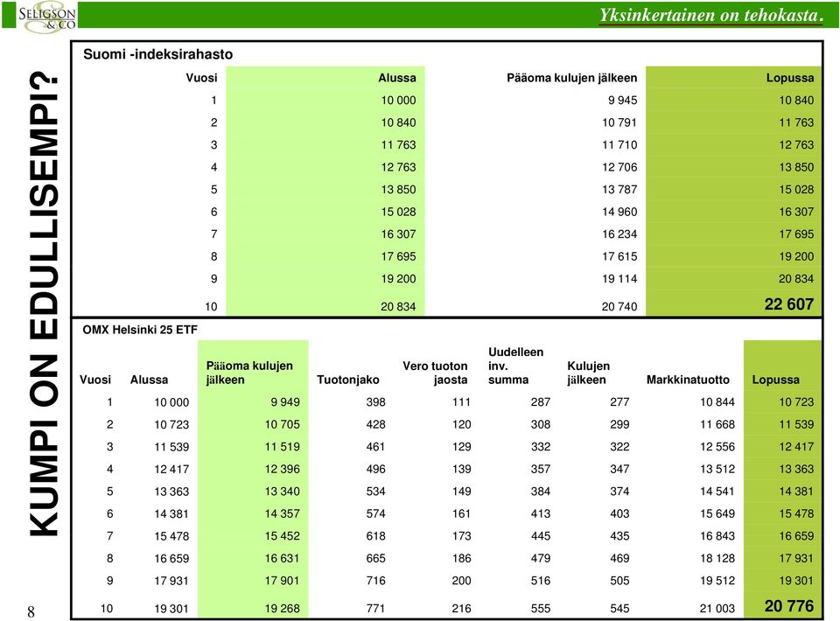Click the Markkinatuotto value 21 003
840x621 pixels.
[x=717, y=609]
